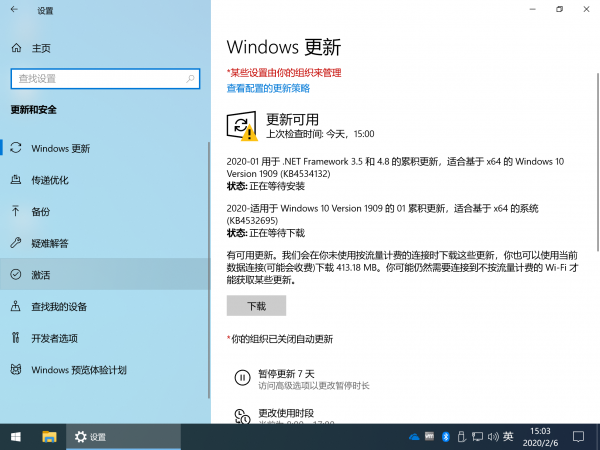The width and height of the screenshot is (600, 450).
Task: Click the 访问高级选项以更改暂停时长 subtext
Action: 314,386
